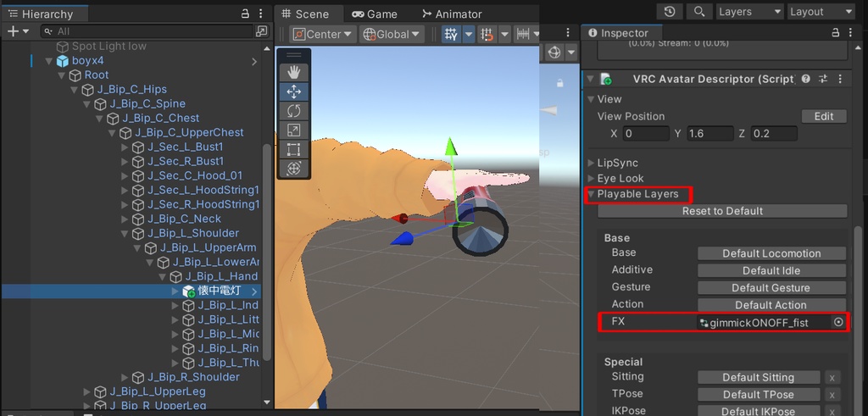Click the scene tools overlay handle
This screenshot has height=416, width=868.
point(293,55)
